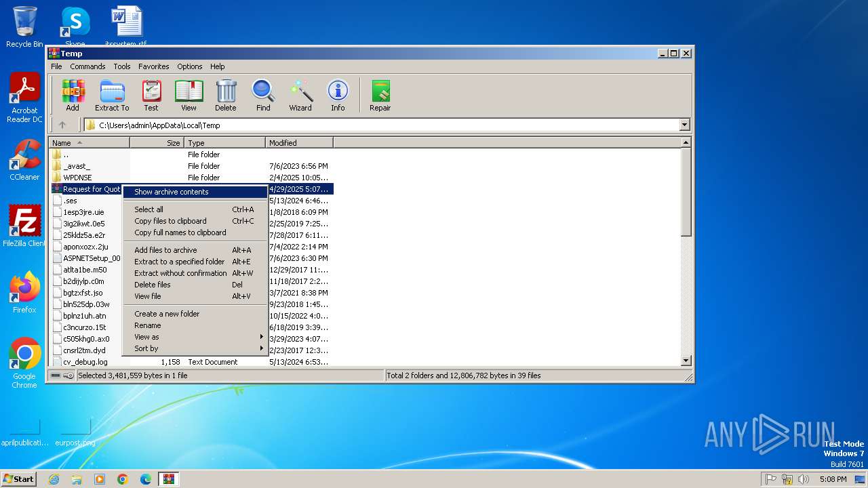Click the Delete trash can icon
Viewport: 868px width, 488px height.
(x=226, y=96)
